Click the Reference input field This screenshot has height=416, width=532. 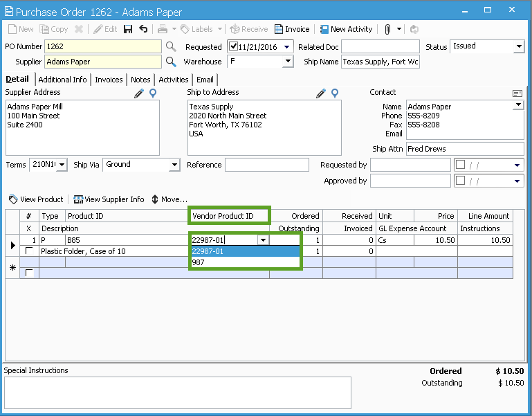[266, 165]
